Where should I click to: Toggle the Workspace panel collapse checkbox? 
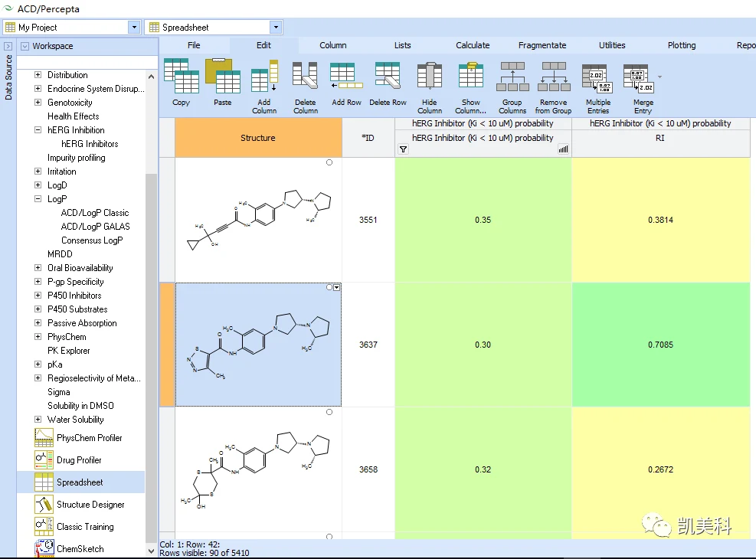pyautogui.click(x=25, y=46)
